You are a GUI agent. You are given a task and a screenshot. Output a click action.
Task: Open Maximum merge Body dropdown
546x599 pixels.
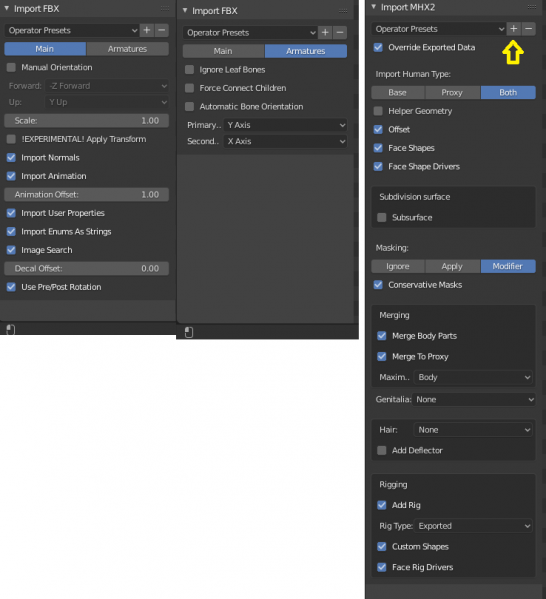pos(473,377)
